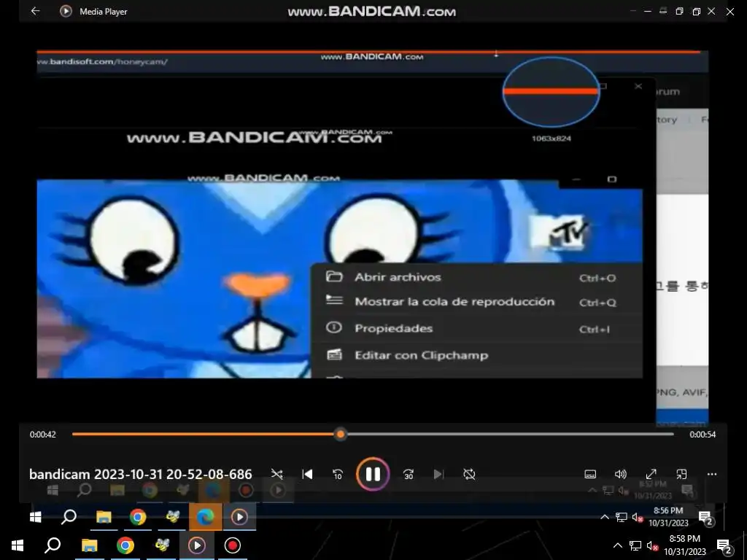Click the 8:56 PM clock in recorded taskbar
Image resolution: width=747 pixels, height=560 pixels.
pyautogui.click(x=668, y=517)
